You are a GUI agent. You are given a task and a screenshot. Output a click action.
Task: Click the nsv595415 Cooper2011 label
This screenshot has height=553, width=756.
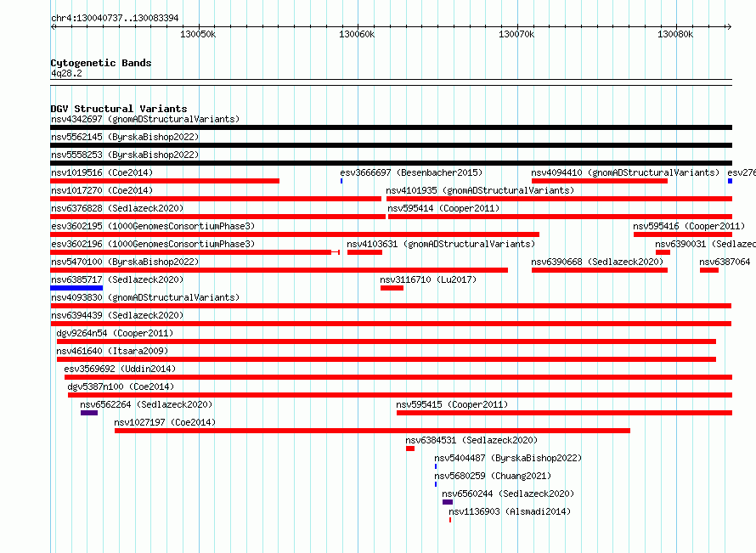(452, 404)
